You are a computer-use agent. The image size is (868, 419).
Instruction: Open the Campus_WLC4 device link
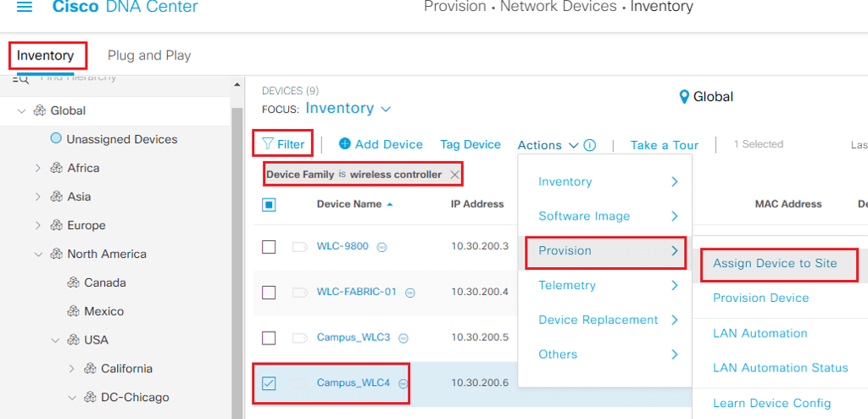pos(353,383)
